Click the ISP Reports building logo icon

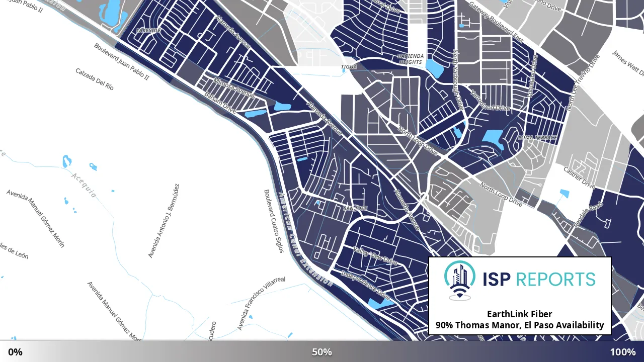point(460,281)
